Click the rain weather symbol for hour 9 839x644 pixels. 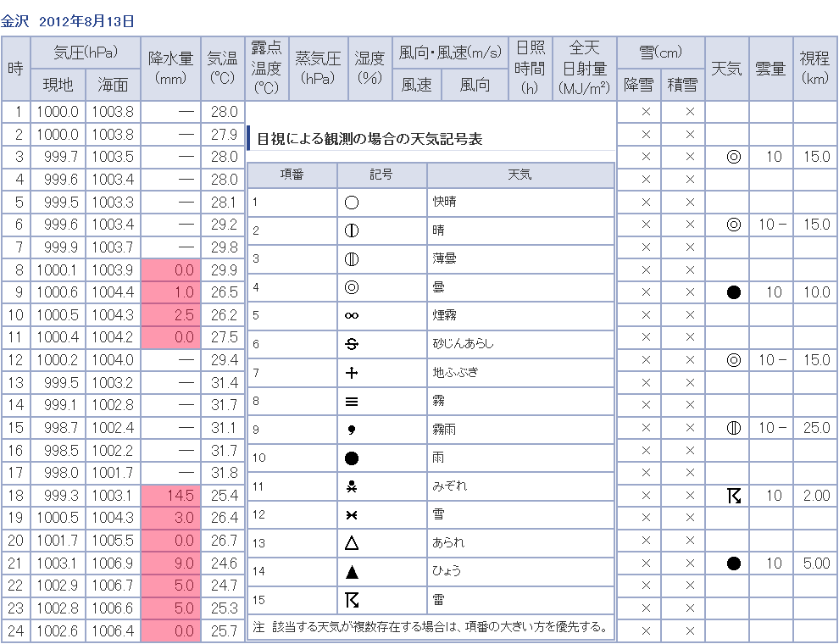pos(734,292)
